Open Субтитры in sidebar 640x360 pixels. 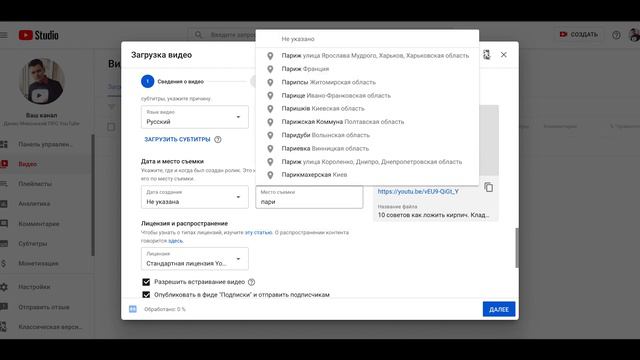tap(46, 244)
